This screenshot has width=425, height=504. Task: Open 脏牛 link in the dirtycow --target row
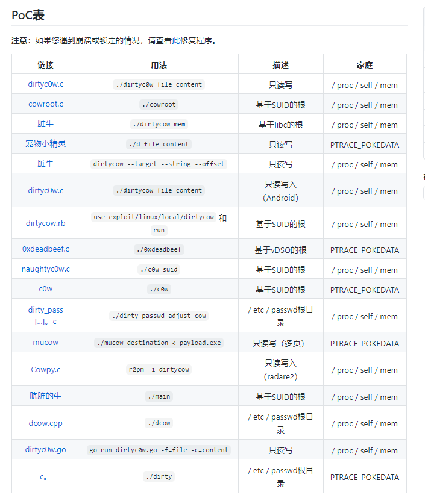(46, 163)
